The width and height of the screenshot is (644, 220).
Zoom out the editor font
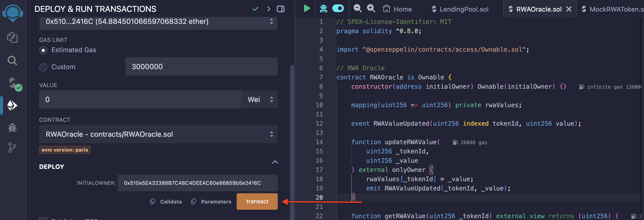pos(357,8)
